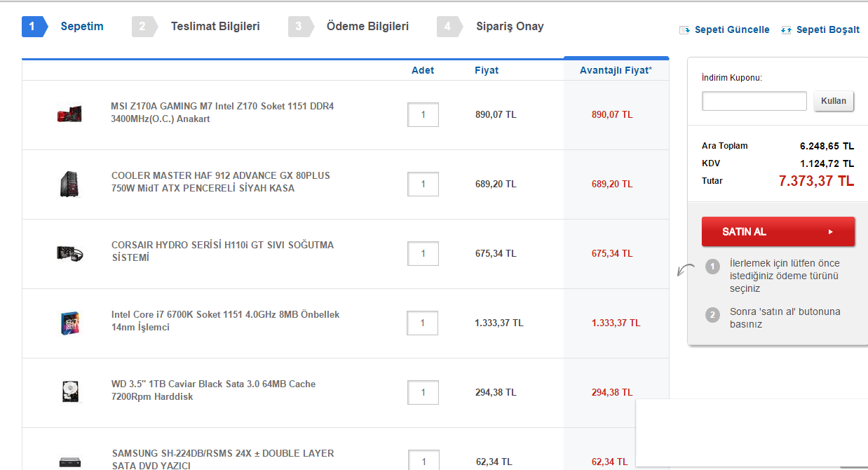Click the red SATIN AL button
This screenshot has width=868, height=470.
point(778,231)
